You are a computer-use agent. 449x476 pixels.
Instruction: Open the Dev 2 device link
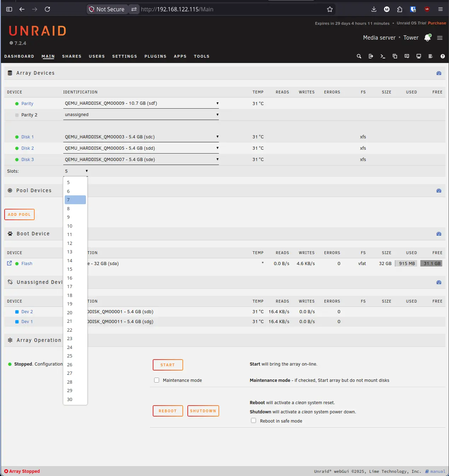pyautogui.click(x=27, y=312)
